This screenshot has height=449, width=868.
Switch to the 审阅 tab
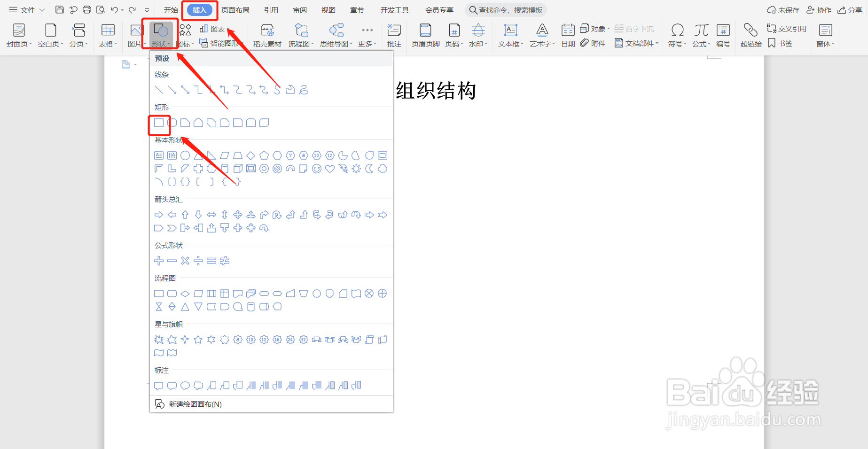[300, 10]
